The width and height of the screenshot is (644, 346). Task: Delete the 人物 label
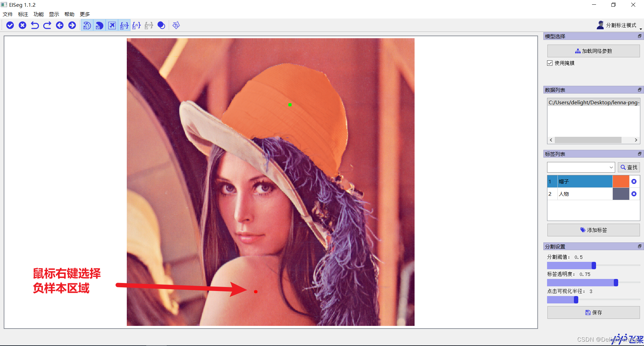634,194
